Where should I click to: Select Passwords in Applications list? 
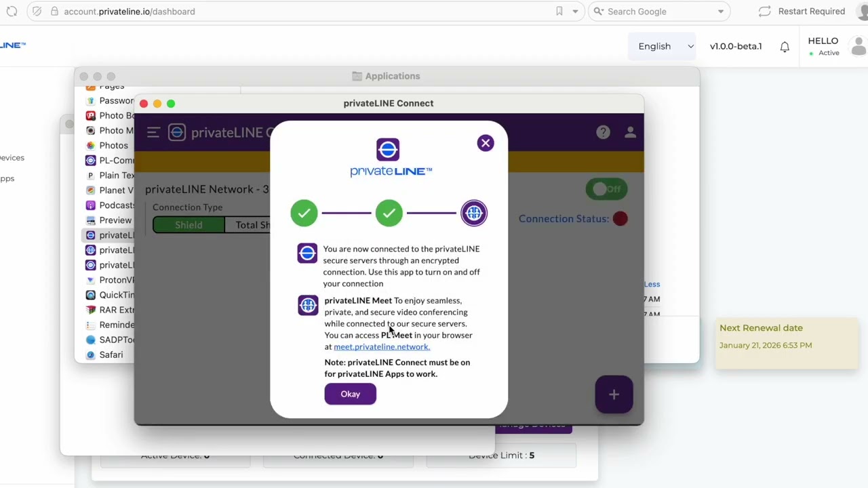(x=110, y=100)
